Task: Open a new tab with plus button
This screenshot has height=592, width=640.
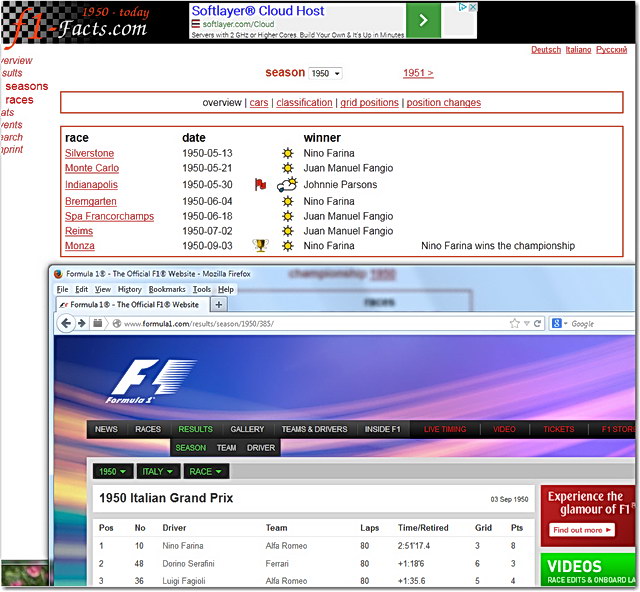Action: click(x=219, y=304)
